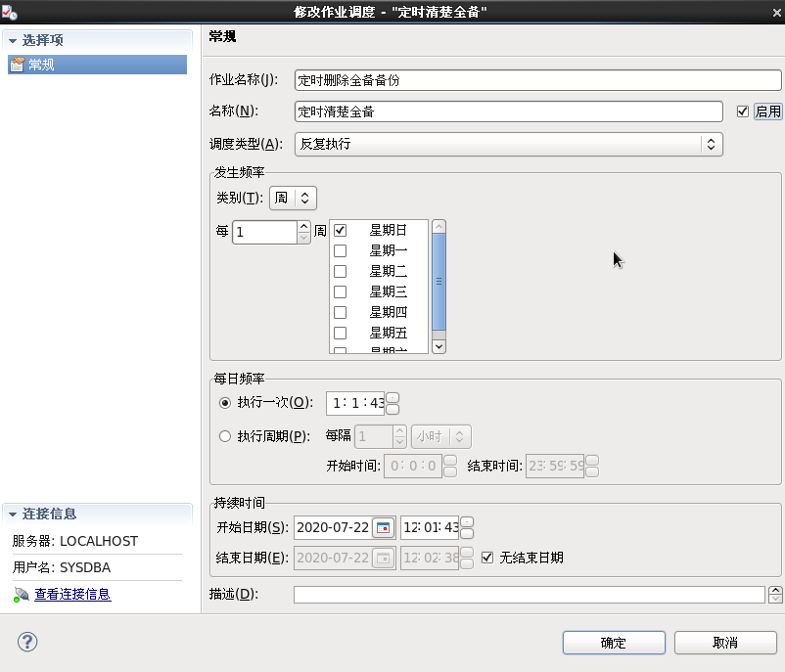The width and height of the screenshot is (785, 672).
Task: Open window menu icon in title bar
Action: (10, 11)
